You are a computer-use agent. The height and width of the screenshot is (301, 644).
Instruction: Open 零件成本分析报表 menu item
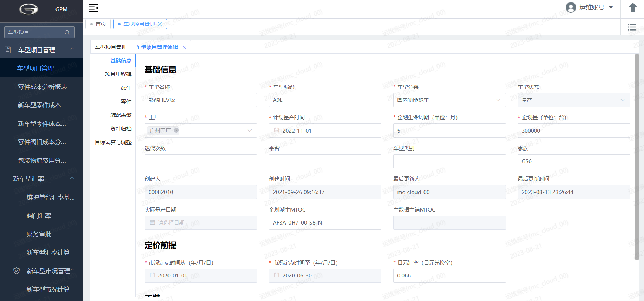click(x=41, y=87)
